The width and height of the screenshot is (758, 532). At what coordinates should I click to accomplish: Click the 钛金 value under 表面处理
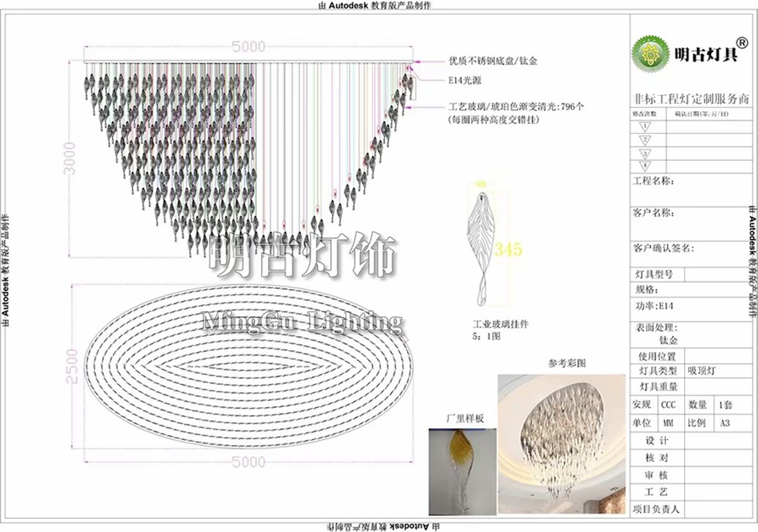[669, 340]
